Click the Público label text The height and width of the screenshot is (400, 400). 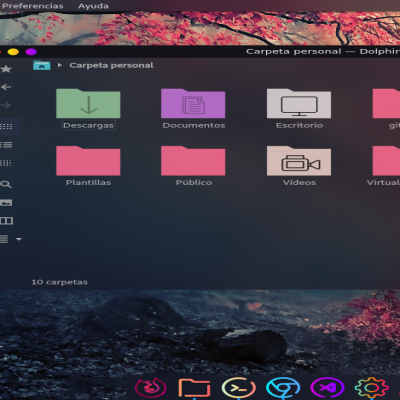click(194, 183)
